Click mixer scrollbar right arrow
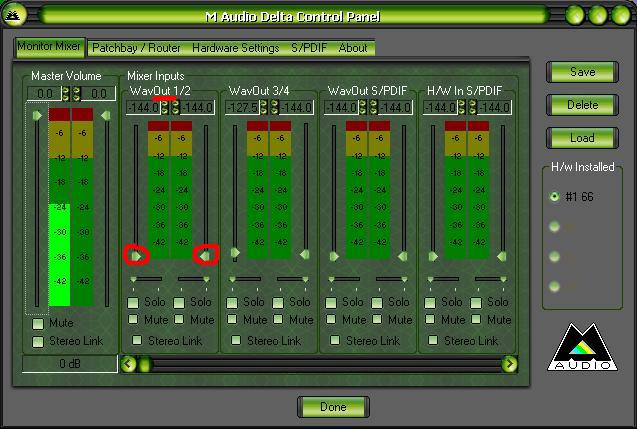The height and width of the screenshot is (429, 637). point(509,364)
